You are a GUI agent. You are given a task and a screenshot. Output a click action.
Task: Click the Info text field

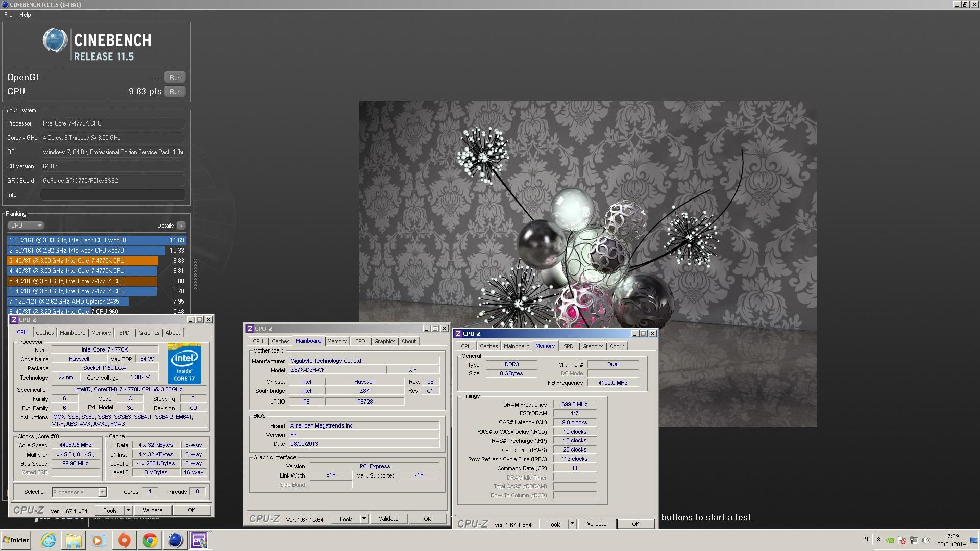coord(113,195)
